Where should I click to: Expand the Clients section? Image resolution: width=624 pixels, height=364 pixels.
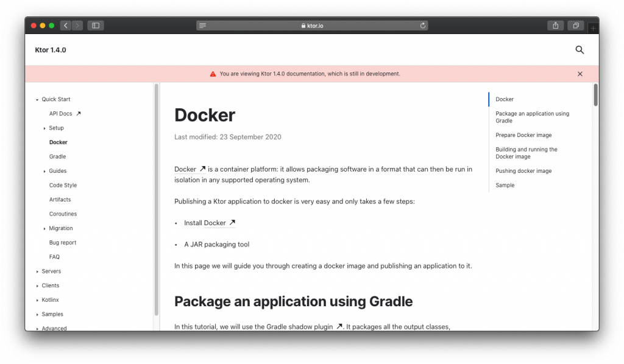37,285
